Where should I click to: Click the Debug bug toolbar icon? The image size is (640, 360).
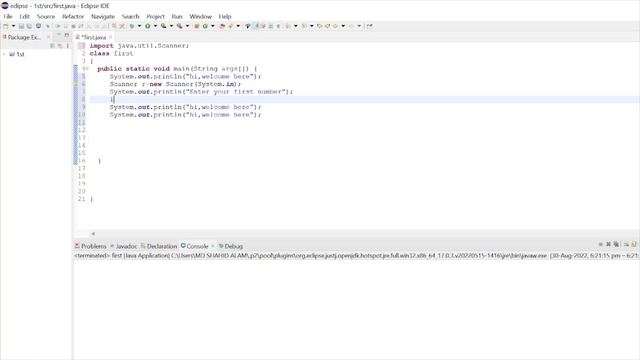point(132,26)
